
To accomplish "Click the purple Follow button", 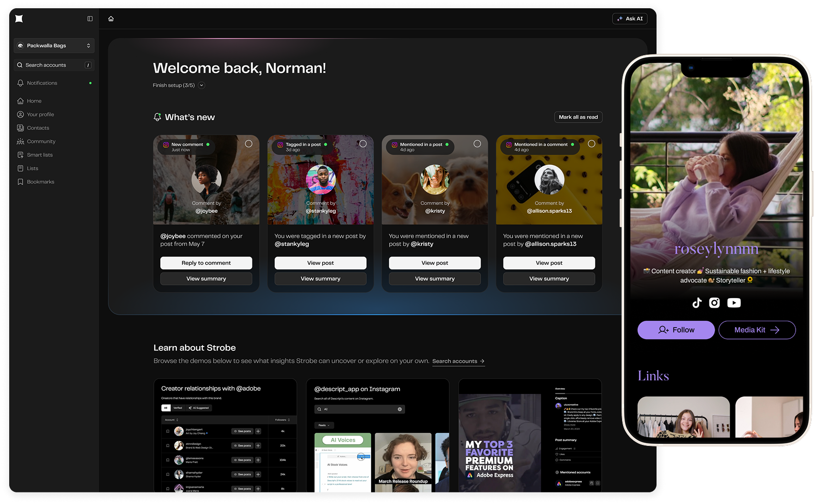I will 675,330.
